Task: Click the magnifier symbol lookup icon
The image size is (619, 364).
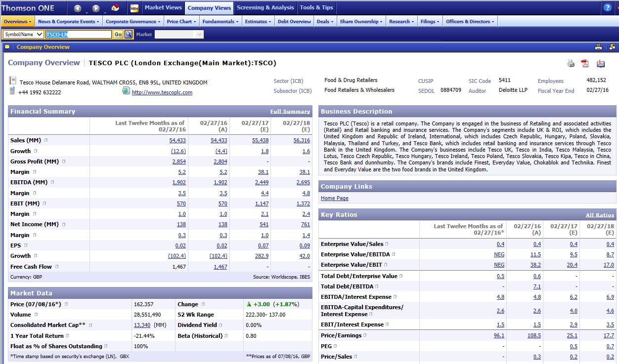Action: coord(129,34)
